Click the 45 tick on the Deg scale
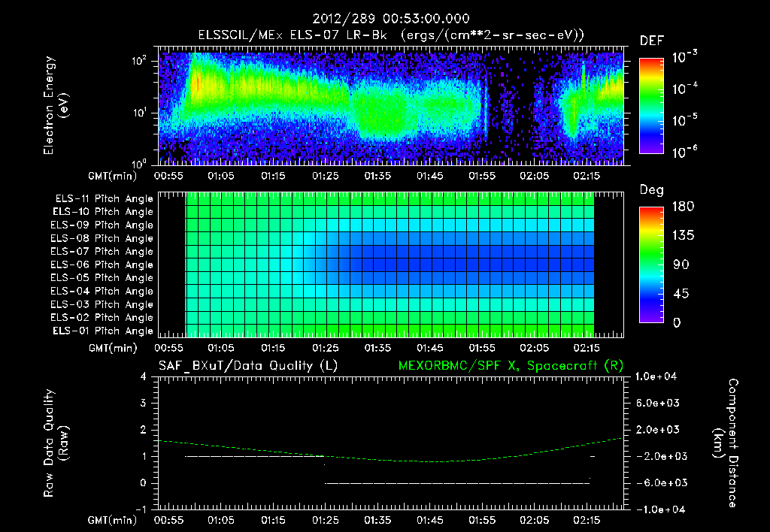The width and height of the screenshot is (770, 532). tap(681, 294)
